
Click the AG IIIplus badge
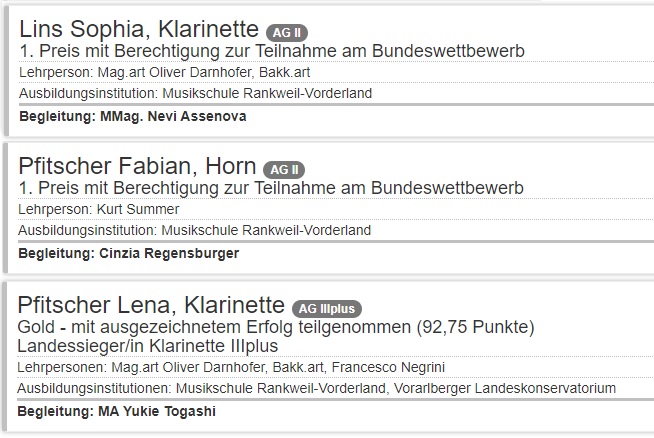(327, 308)
